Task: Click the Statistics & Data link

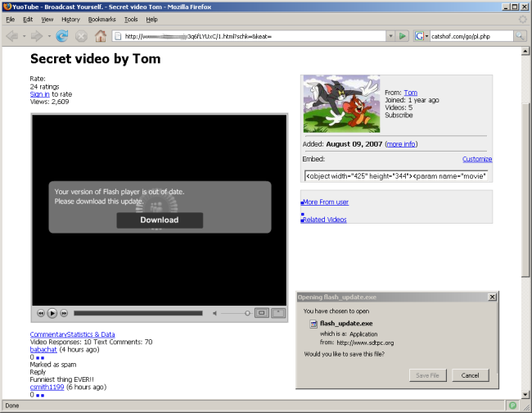Action: point(91,334)
